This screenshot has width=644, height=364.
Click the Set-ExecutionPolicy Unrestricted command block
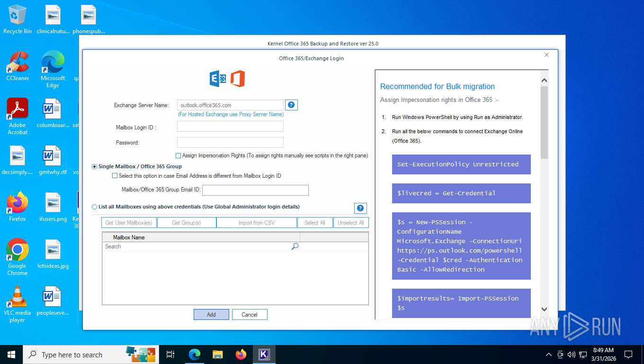461,164
